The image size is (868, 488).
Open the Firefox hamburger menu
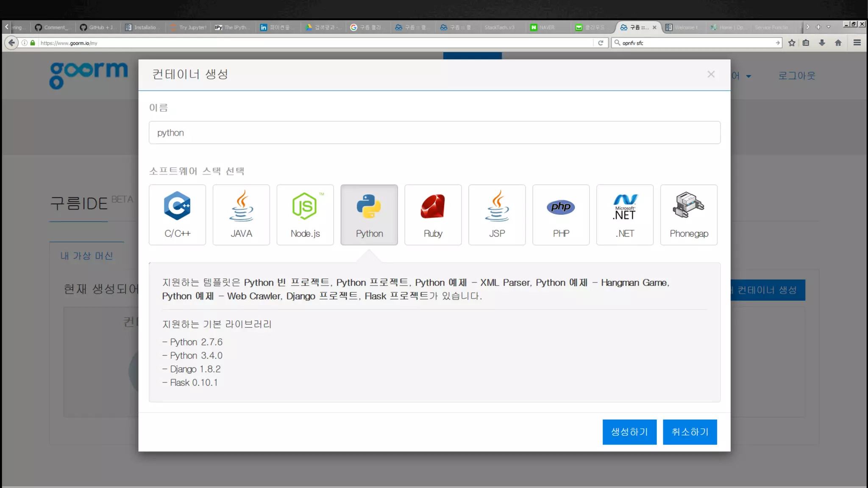point(857,43)
